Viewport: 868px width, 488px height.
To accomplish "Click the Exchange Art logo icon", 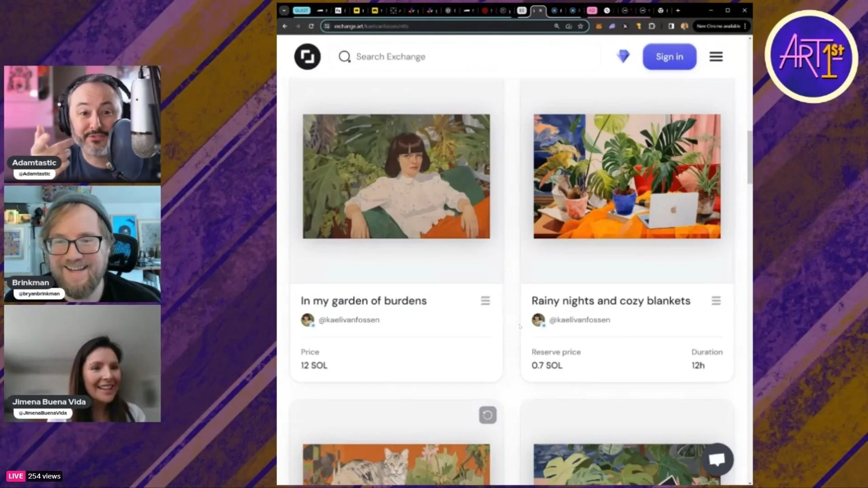I will click(307, 57).
